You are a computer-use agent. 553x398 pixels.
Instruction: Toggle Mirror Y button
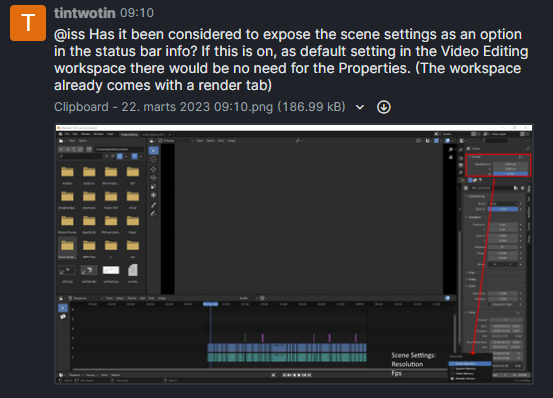click(x=510, y=264)
